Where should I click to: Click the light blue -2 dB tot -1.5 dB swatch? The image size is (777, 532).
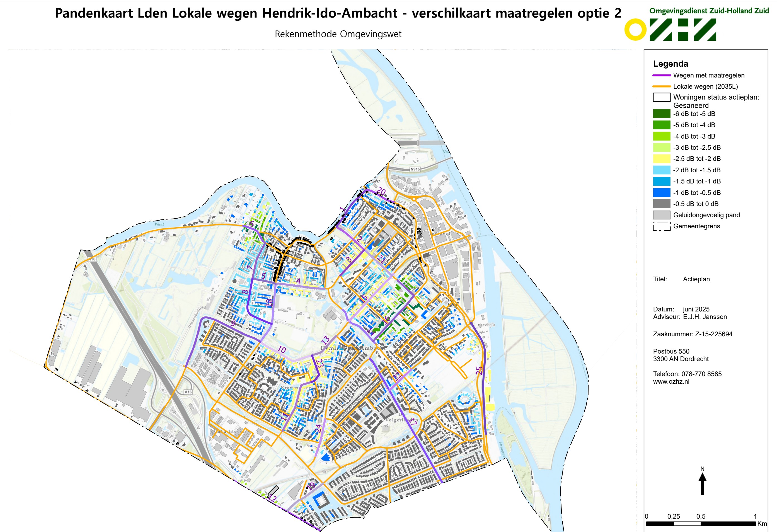[662, 170]
